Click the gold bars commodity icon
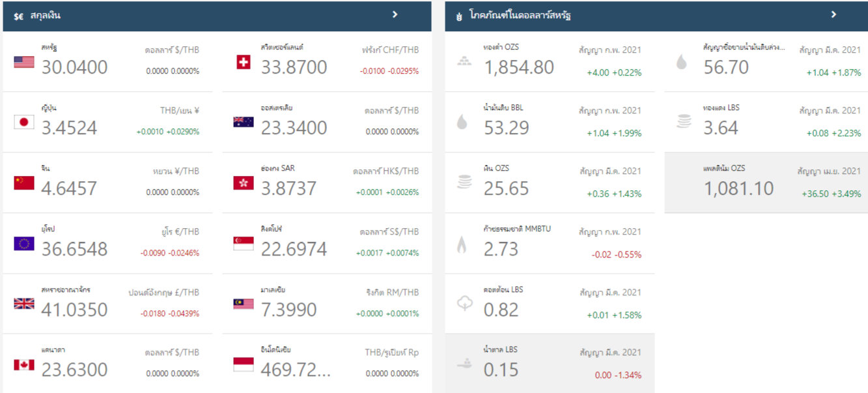Image resolution: width=868 pixels, height=393 pixels. pyautogui.click(x=464, y=62)
